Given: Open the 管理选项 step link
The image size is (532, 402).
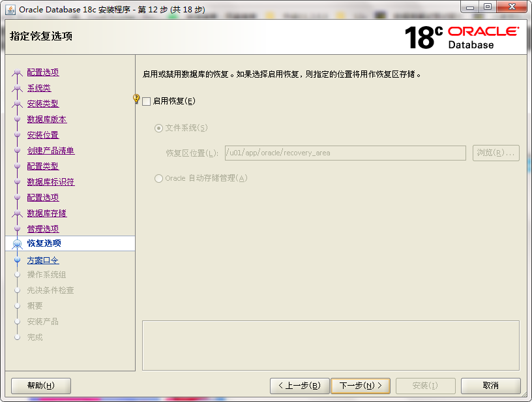Looking at the screenshot, I should click(43, 229).
